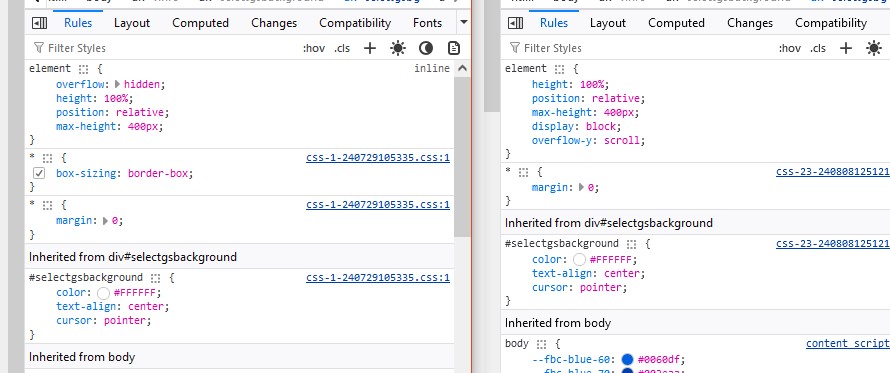This screenshot has width=890, height=373.
Task: Toggle dark color scheme simulation icon
Action: tap(426, 48)
